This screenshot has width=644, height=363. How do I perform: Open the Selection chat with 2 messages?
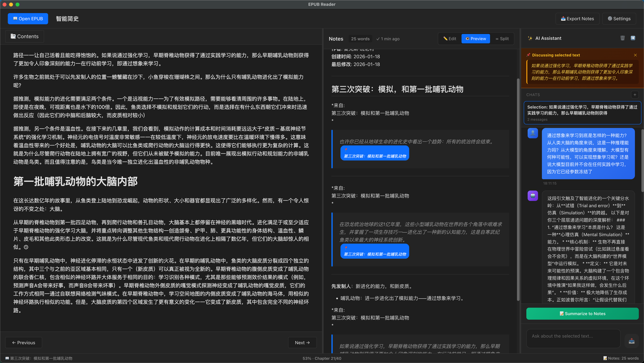(583, 113)
